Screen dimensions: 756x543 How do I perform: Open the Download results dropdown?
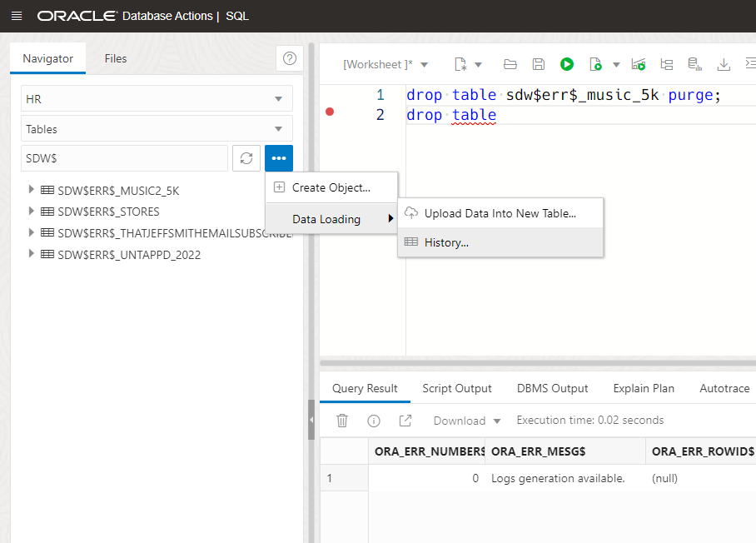click(x=467, y=421)
